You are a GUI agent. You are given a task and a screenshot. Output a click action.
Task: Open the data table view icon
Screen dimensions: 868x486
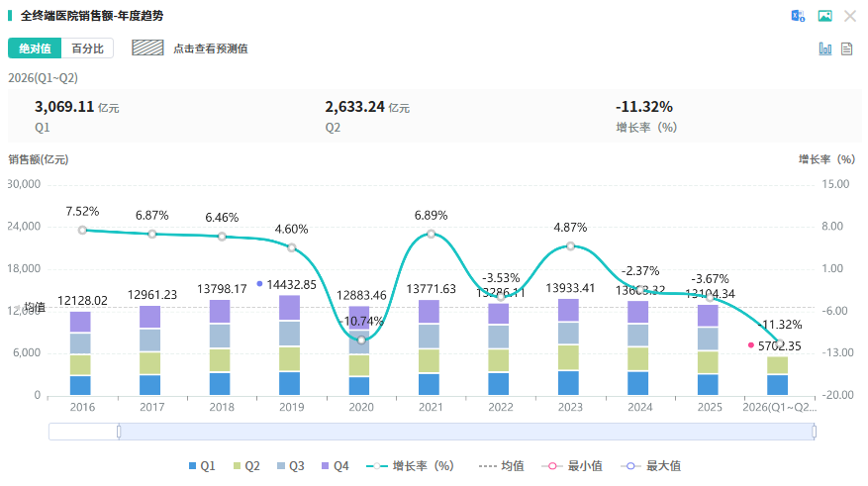(x=846, y=49)
